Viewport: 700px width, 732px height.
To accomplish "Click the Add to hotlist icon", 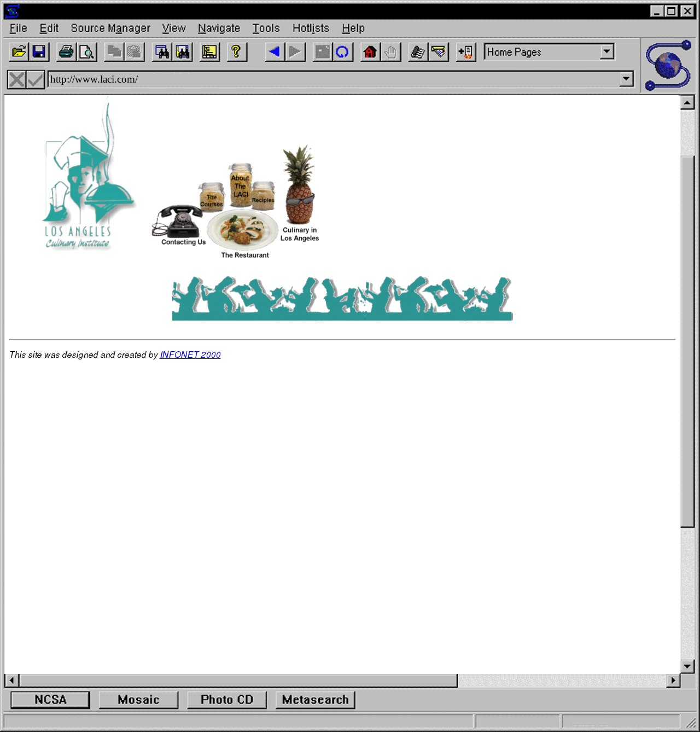I will (466, 52).
